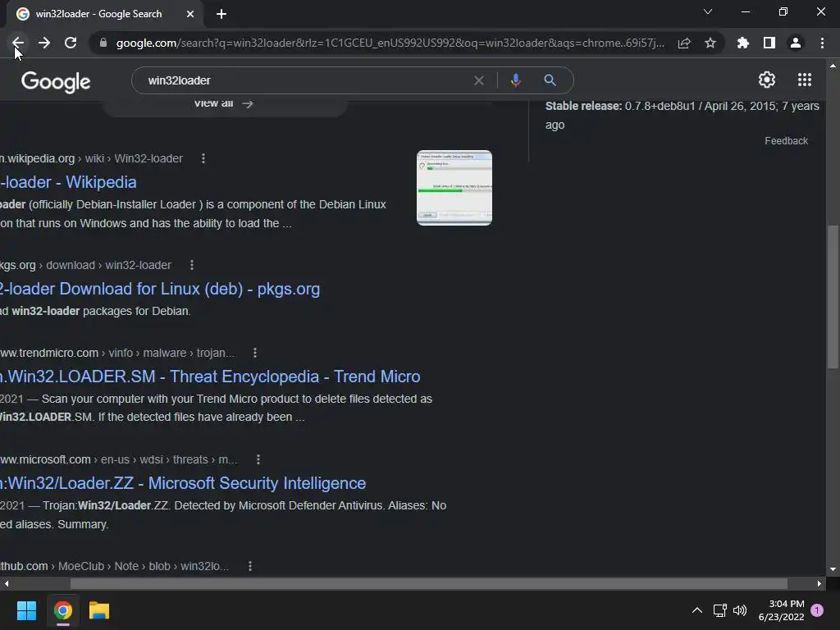The height and width of the screenshot is (630, 840).
Task: Open the volume tray icon
Action: point(740,610)
